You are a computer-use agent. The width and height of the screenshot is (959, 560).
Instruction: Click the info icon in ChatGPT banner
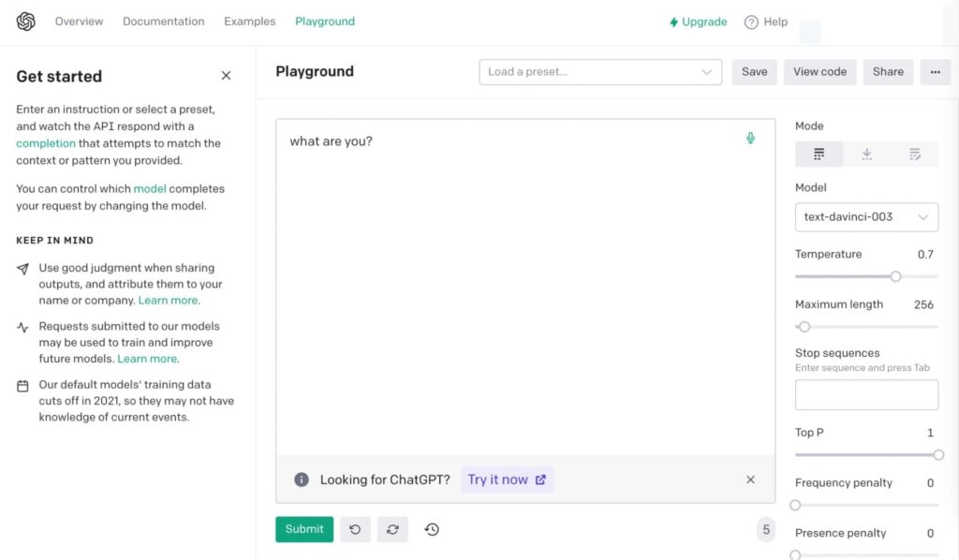301,479
